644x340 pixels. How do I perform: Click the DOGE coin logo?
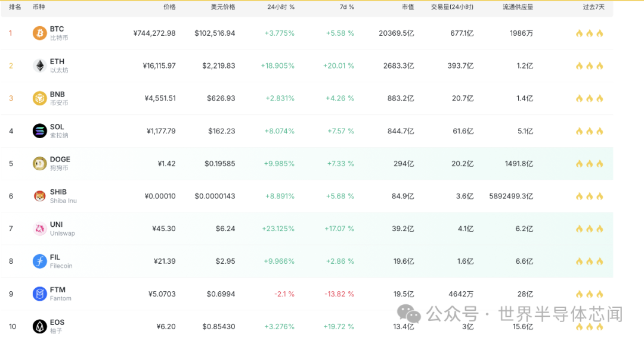click(40, 164)
